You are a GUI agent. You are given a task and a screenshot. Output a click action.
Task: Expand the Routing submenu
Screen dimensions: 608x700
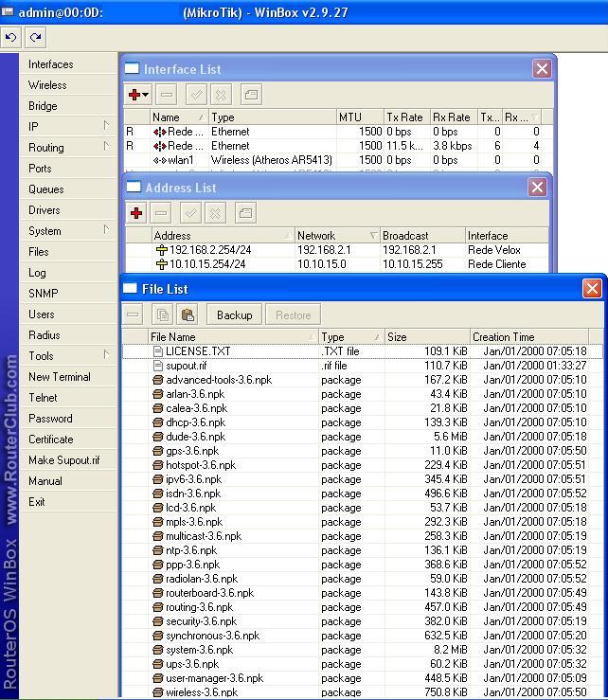[68, 148]
